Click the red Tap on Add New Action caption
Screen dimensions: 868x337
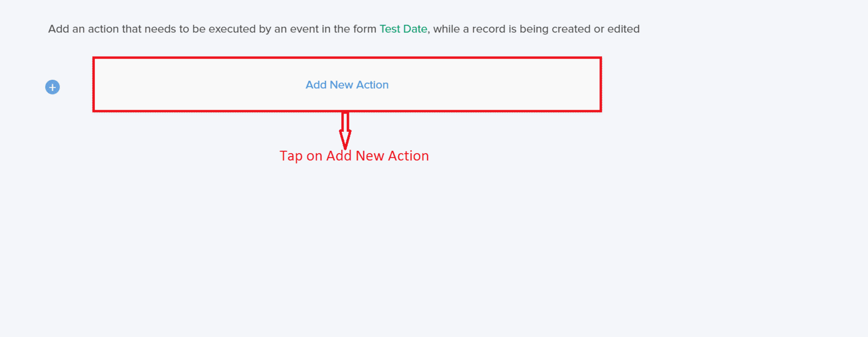tap(354, 156)
